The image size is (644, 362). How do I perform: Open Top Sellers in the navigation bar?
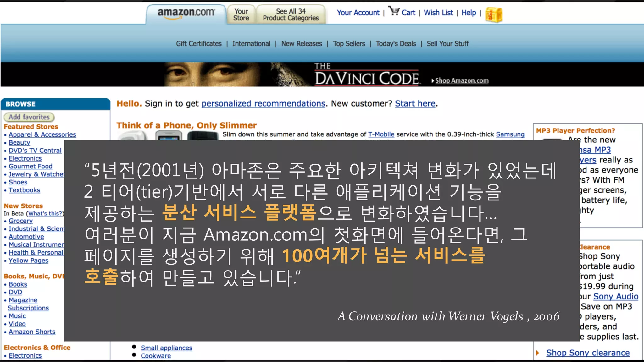coord(349,44)
